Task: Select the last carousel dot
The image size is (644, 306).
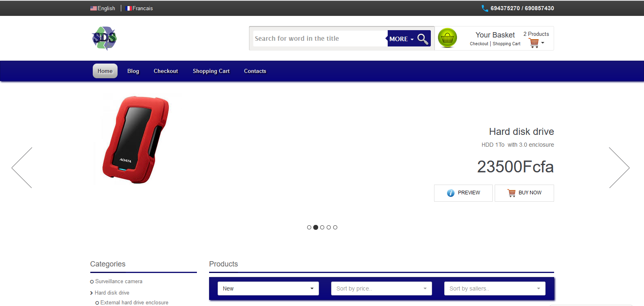Action: [335, 227]
